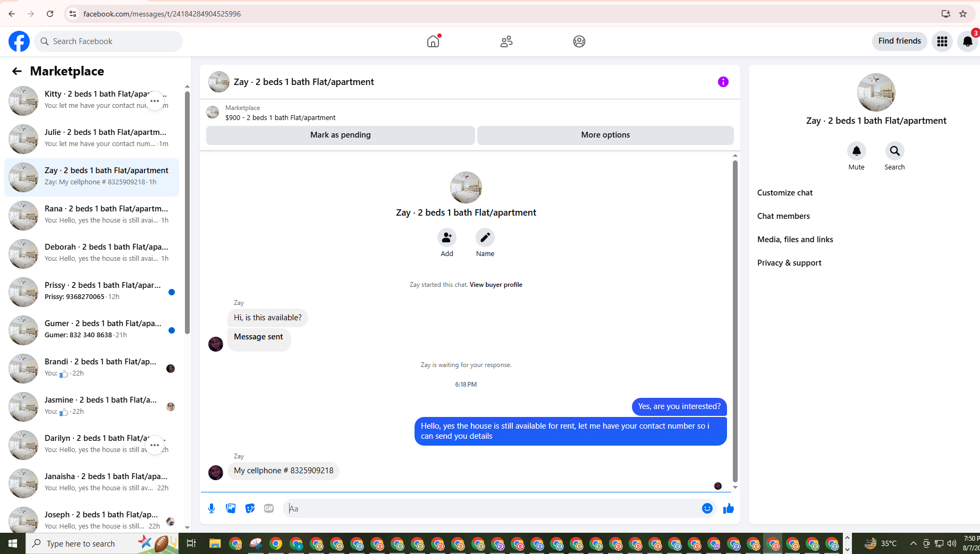Viewport: 980px width, 554px height.
Task: Send a voice clip
Action: coord(212,508)
